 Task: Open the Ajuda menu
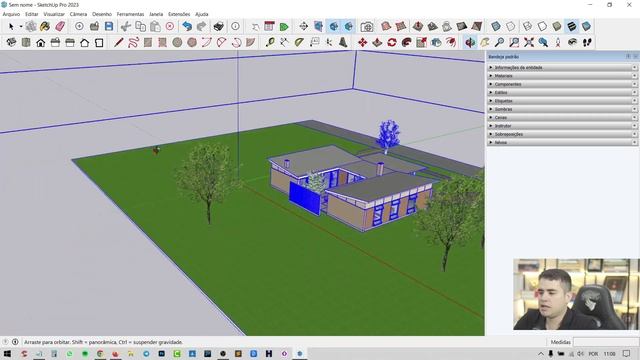click(202, 14)
